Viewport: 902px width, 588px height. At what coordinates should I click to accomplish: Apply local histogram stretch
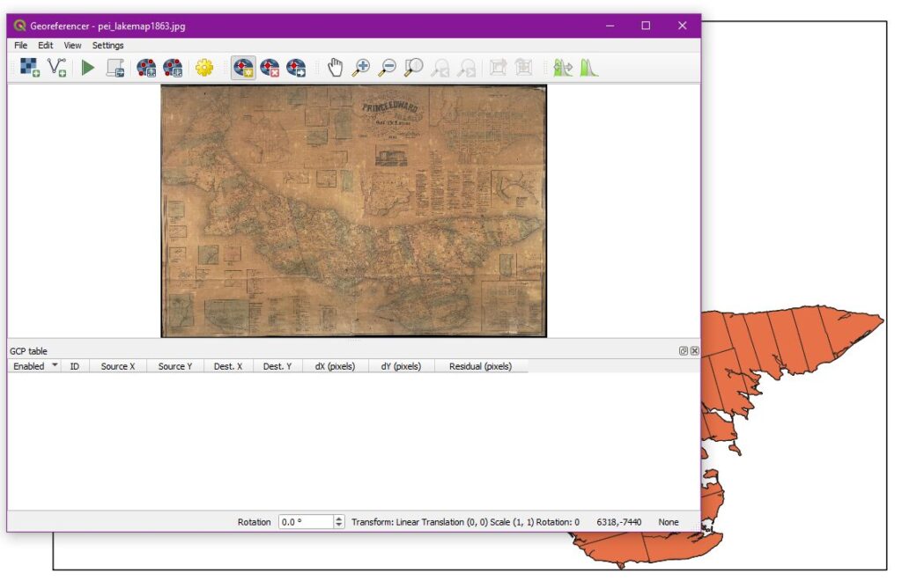[x=589, y=68]
